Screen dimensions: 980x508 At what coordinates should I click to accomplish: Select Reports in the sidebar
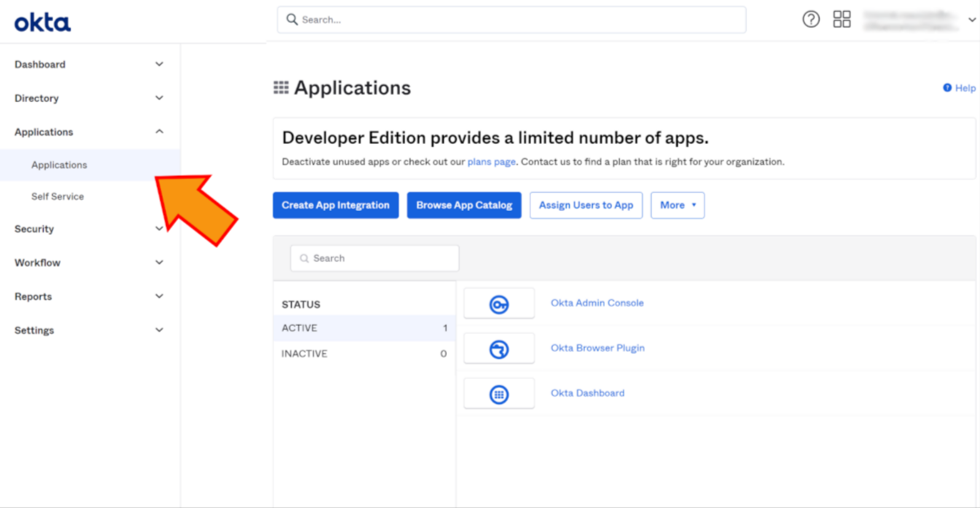33,296
